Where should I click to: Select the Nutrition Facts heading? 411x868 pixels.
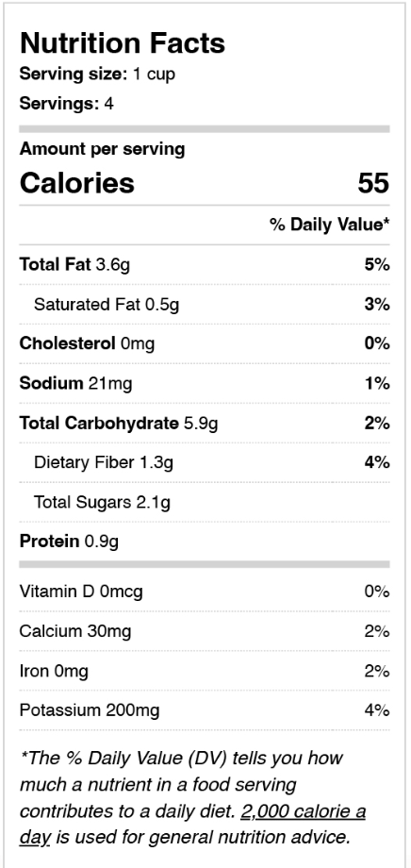point(123,43)
